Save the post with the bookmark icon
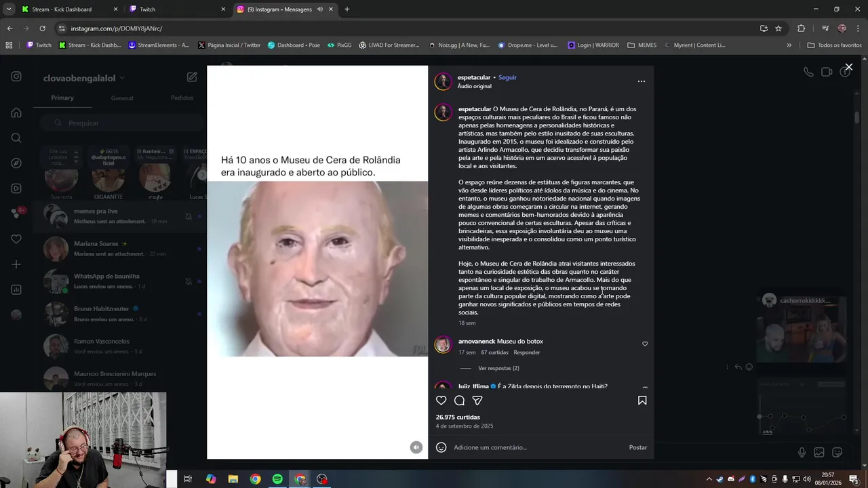868x488 pixels. tap(642, 401)
